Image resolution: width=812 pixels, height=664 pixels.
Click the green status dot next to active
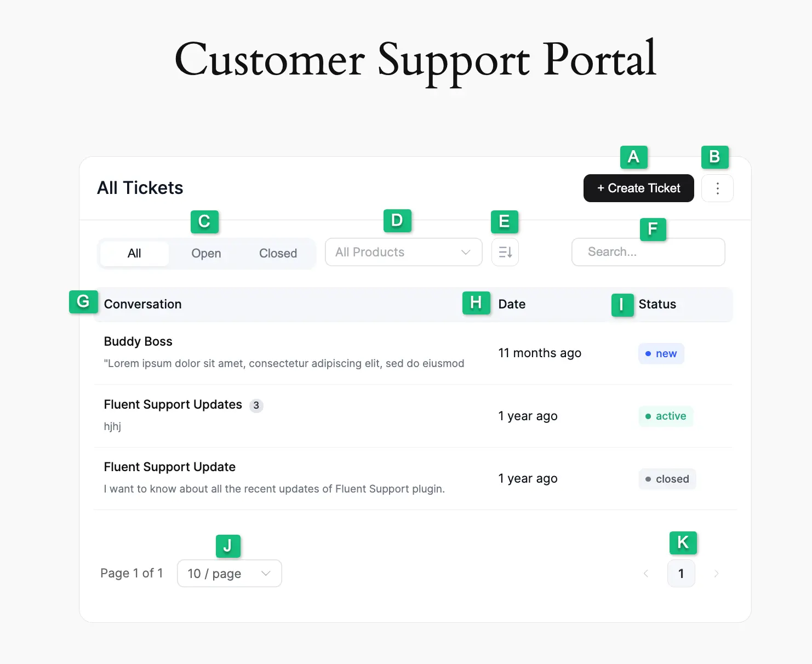pyautogui.click(x=649, y=416)
